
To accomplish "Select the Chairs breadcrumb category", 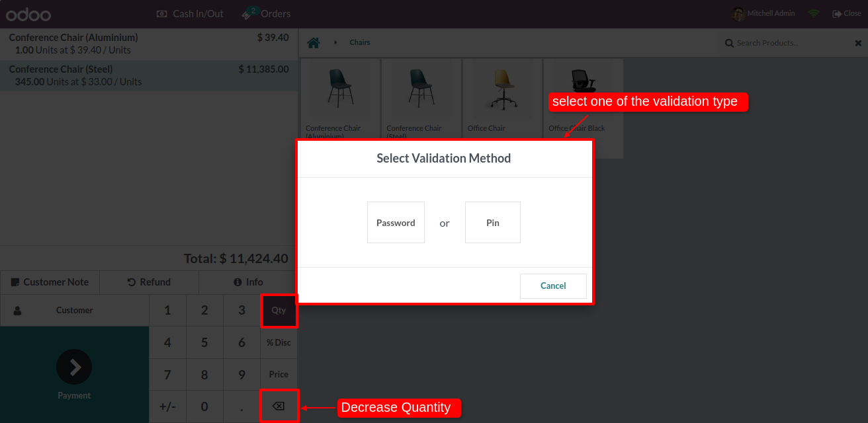I will click(360, 43).
